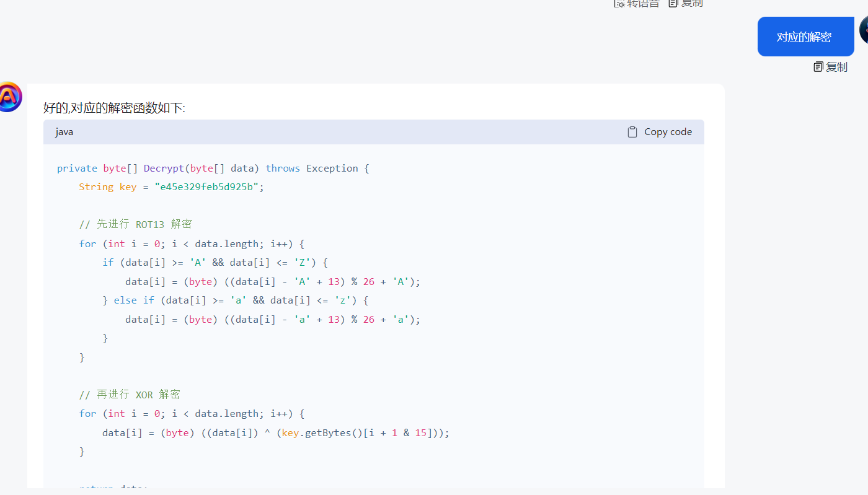Click the text 好的,对应的解密函数如下:
The height and width of the screenshot is (495, 868).
pyautogui.click(x=114, y=108)
